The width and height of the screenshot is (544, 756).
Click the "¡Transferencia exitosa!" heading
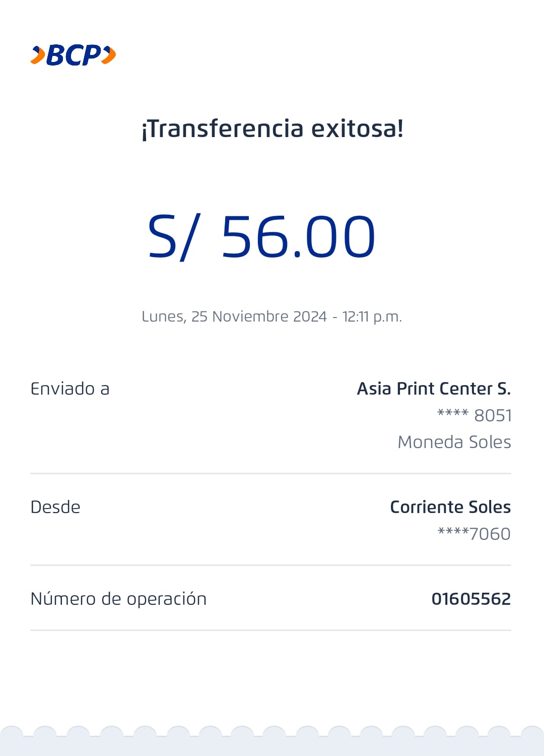click(272, 129)
